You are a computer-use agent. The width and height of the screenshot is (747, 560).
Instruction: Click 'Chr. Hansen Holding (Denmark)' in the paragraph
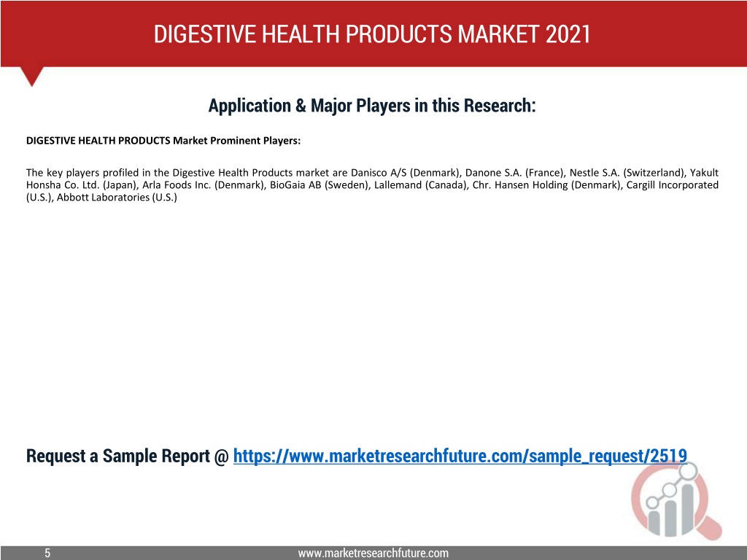[x=546, y=184]
